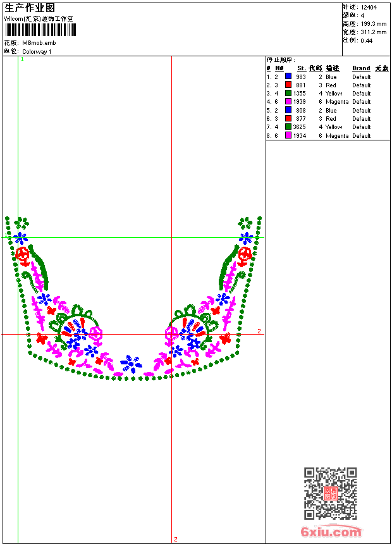Viewport: 392px width, 544px height.
Task: Click the green swatch with 1355 stitches
Action: pyautogui.click(x=288, y=93)
